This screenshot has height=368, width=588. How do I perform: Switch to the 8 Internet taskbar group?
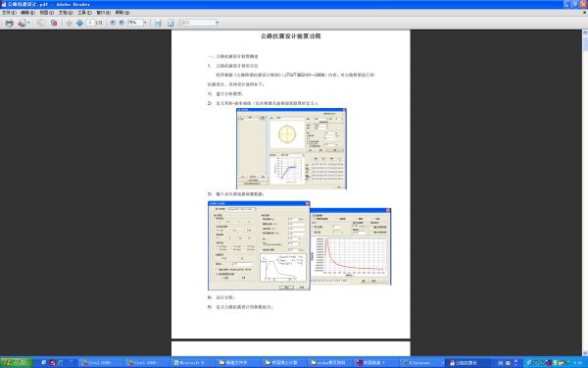click(421, 363)
